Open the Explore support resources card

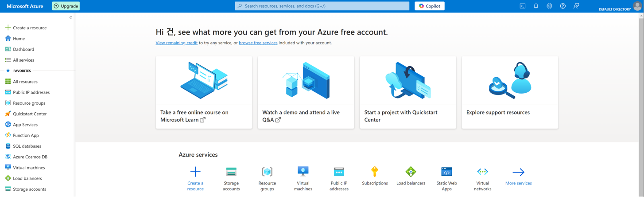click(510, 92)
